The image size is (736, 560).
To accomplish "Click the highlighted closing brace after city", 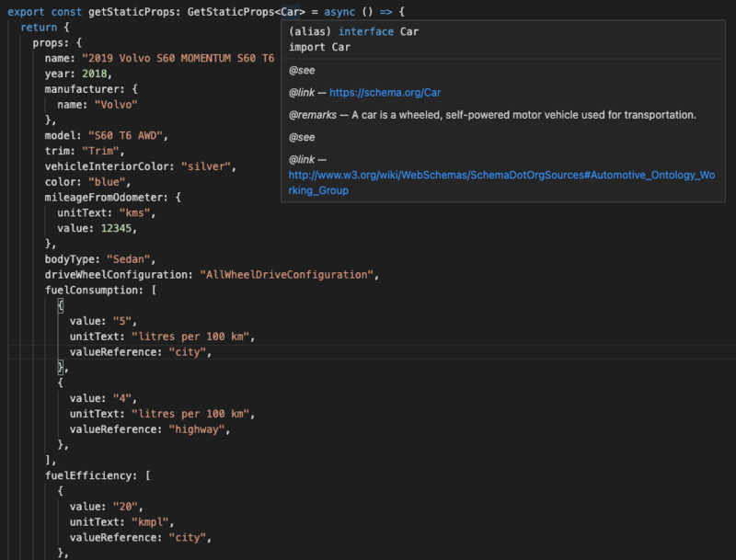I will click(60, 368).
